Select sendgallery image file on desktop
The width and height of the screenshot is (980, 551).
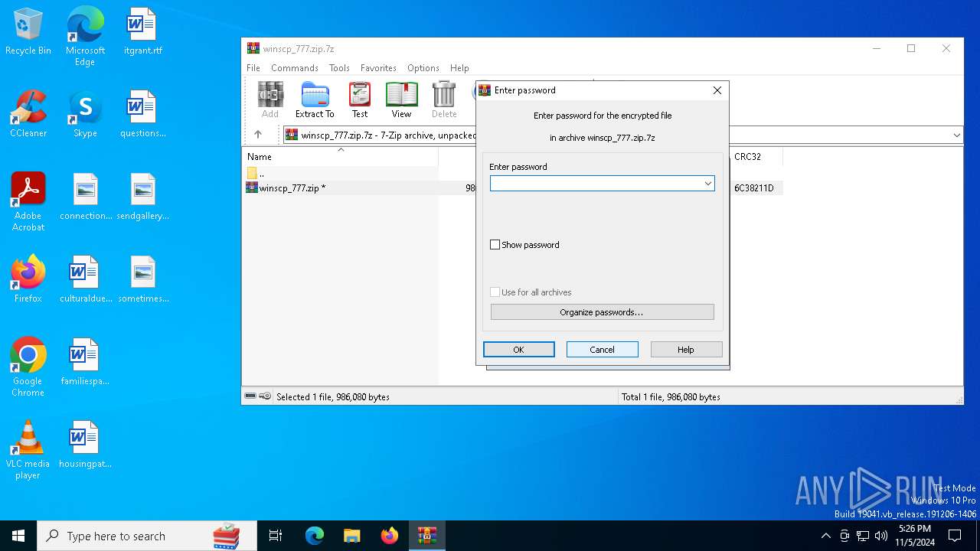[x=142, y=197]
